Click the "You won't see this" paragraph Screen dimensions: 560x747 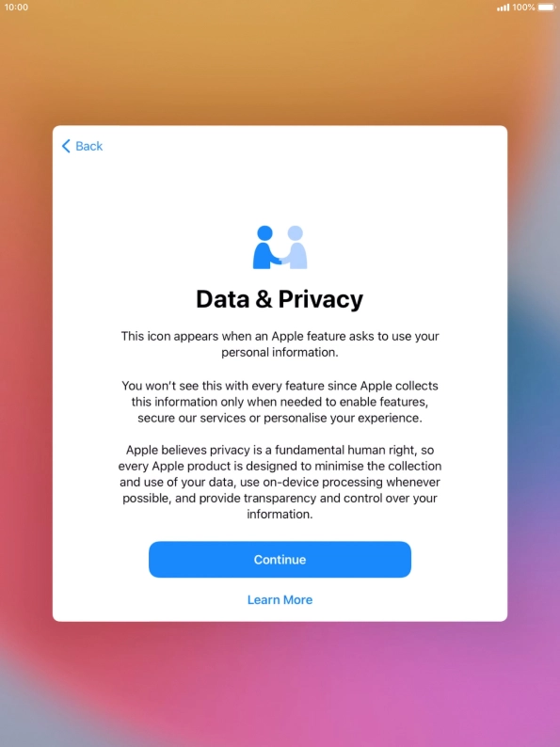point(280,402)
